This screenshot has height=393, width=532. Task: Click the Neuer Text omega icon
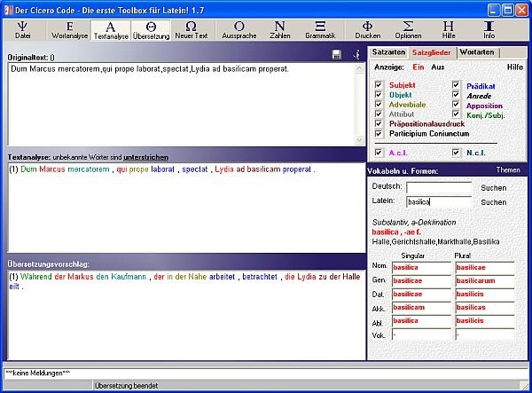click(x=191, y=30)
